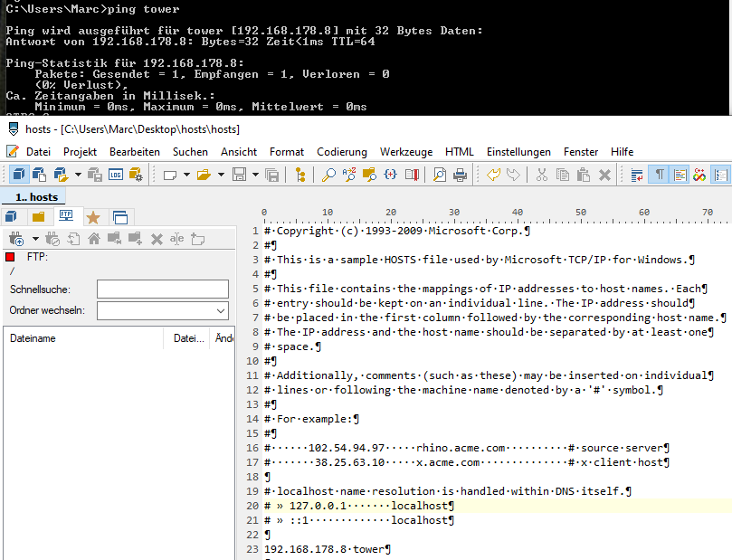The image size is (732, 560).
Task: Open the LOG viewer icon
Action: click(116, 175)
